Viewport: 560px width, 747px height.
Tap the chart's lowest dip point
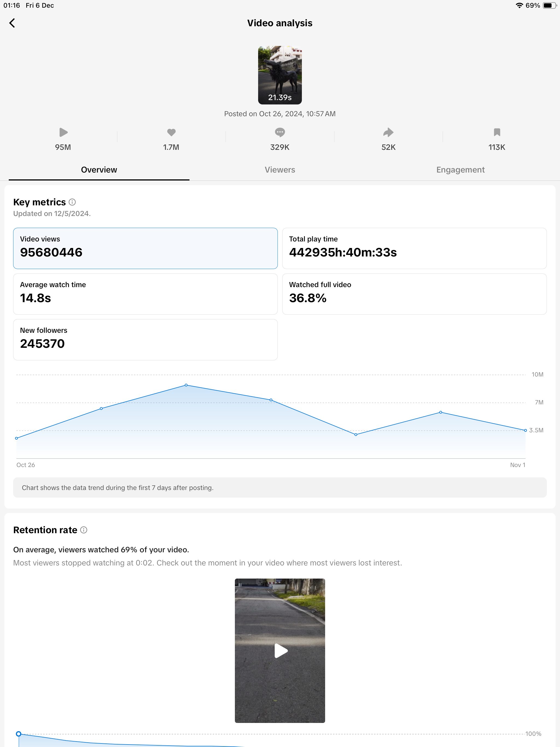[356, 435]
